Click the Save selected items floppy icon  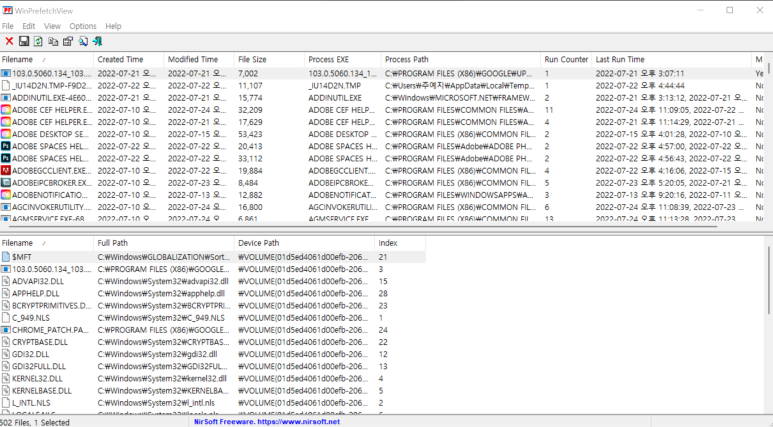(24, 41)
